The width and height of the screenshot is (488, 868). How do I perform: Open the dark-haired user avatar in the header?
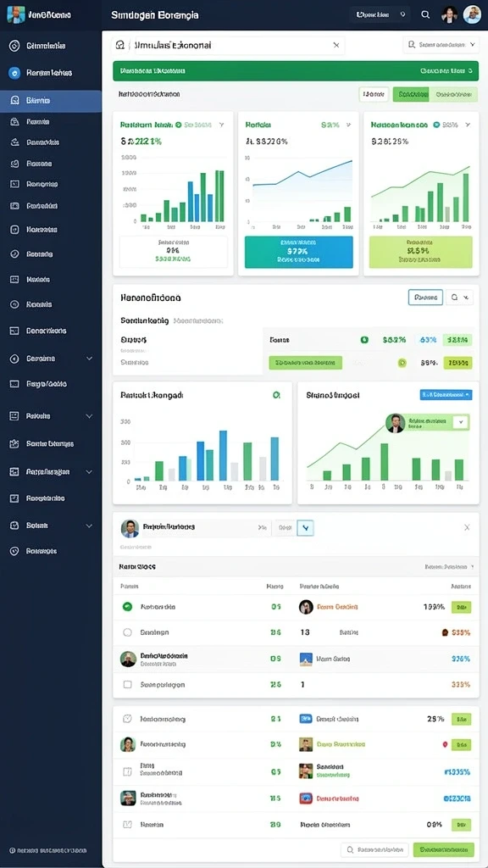pyautogui.click(x=449, y=14)
